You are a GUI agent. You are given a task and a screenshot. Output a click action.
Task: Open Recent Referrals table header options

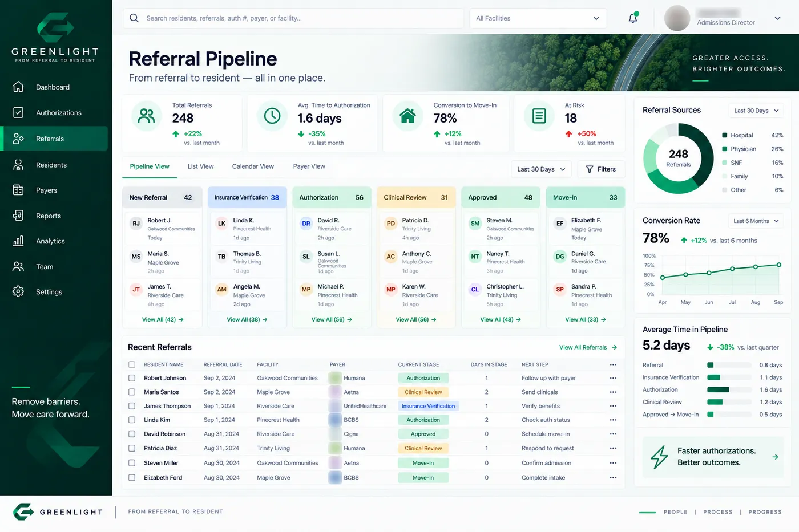tap(613, 364)
